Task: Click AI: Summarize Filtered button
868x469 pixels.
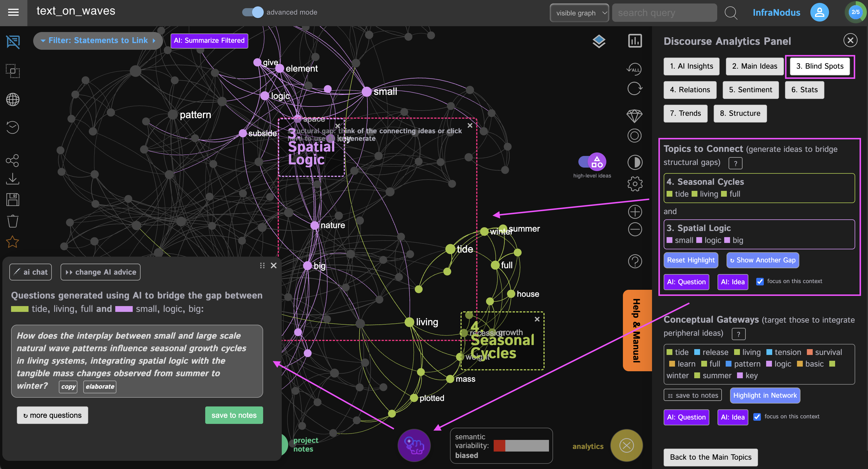Action: 209,41
